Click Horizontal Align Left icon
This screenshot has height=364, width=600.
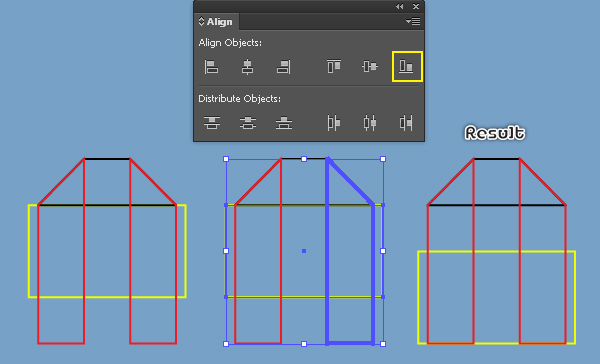211,67
